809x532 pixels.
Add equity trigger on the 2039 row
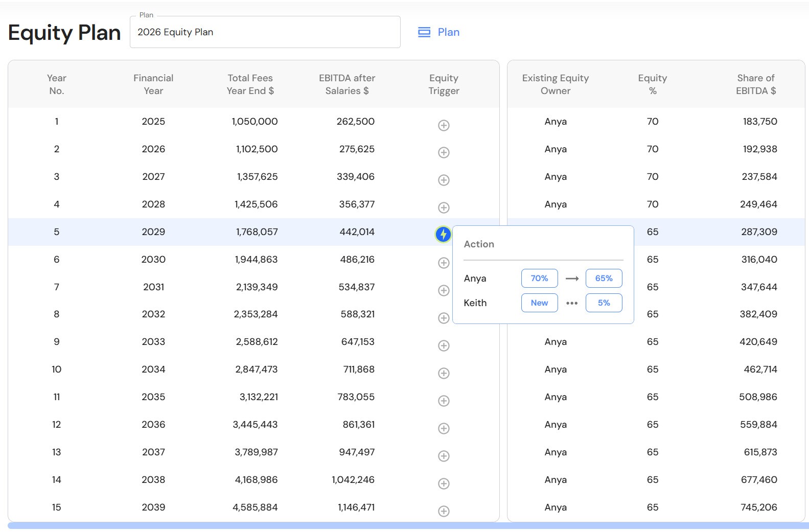[444, 511]
